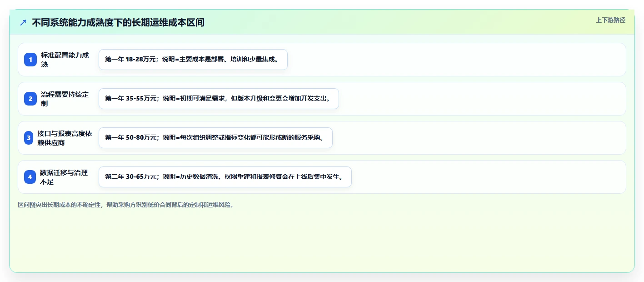This screenshot has width=644, height=282.
Task: Select the 数据迁移与治理不足 row label
Action: coord(64,177)
